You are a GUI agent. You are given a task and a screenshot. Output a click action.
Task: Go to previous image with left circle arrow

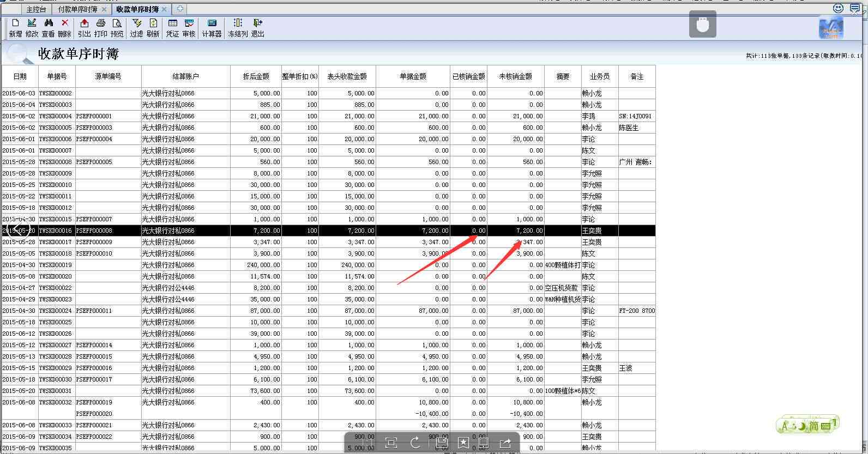[19, 229]
